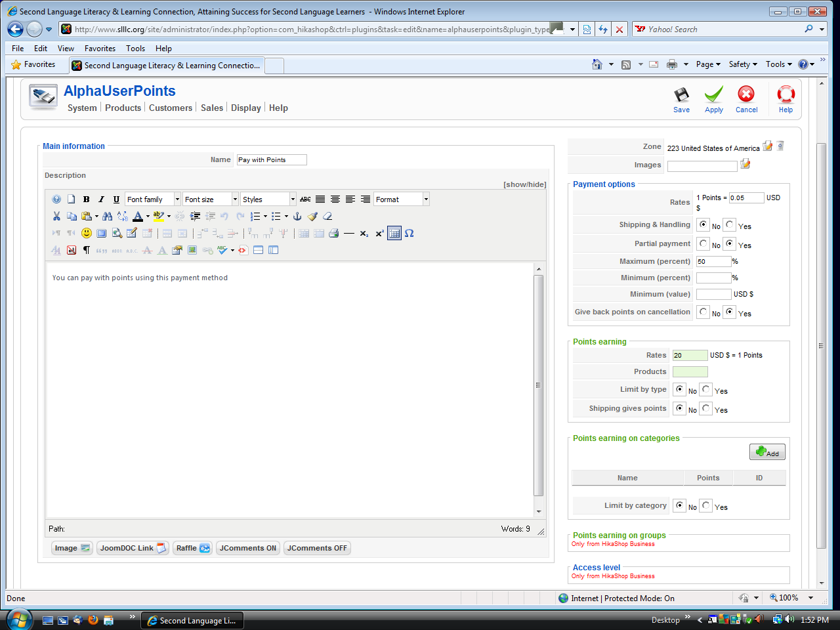840x630 pixels.
Task: Insert an anchor with the anchor icon
Action: pos(297,217)
